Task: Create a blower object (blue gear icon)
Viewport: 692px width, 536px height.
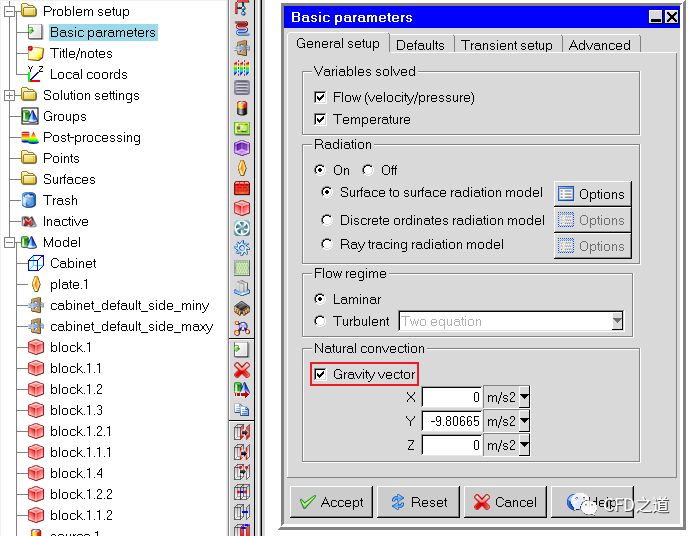Action: point(242,248)
